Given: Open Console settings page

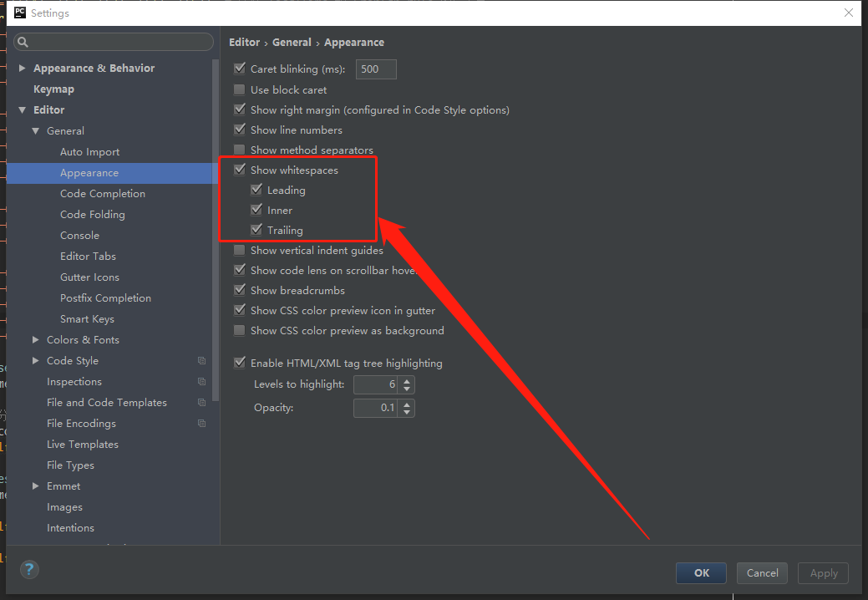Looking at the screenshot, I should click(x=79, y=236).
